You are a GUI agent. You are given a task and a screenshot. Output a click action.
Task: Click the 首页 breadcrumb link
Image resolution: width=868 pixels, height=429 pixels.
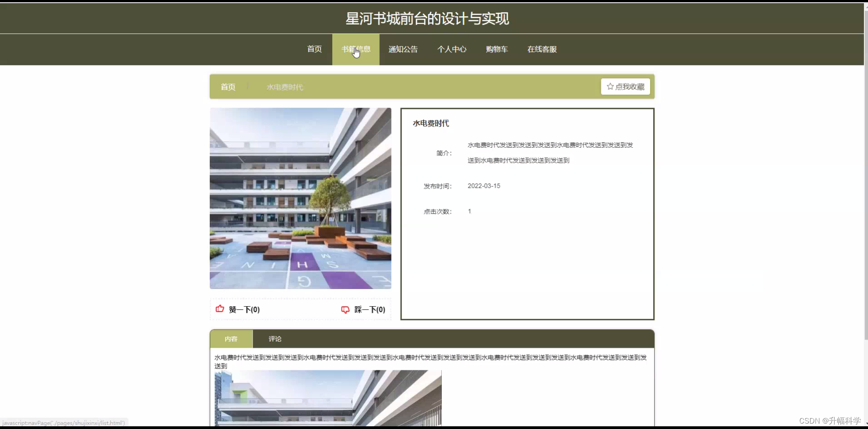coord(227,87)
